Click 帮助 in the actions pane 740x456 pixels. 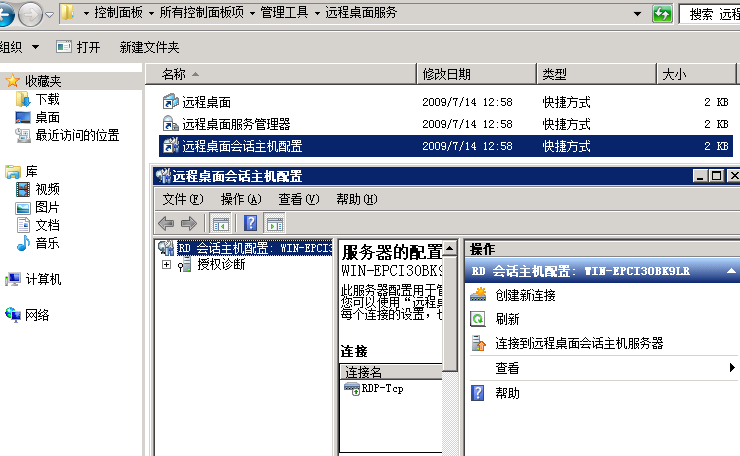pos(507,393)
